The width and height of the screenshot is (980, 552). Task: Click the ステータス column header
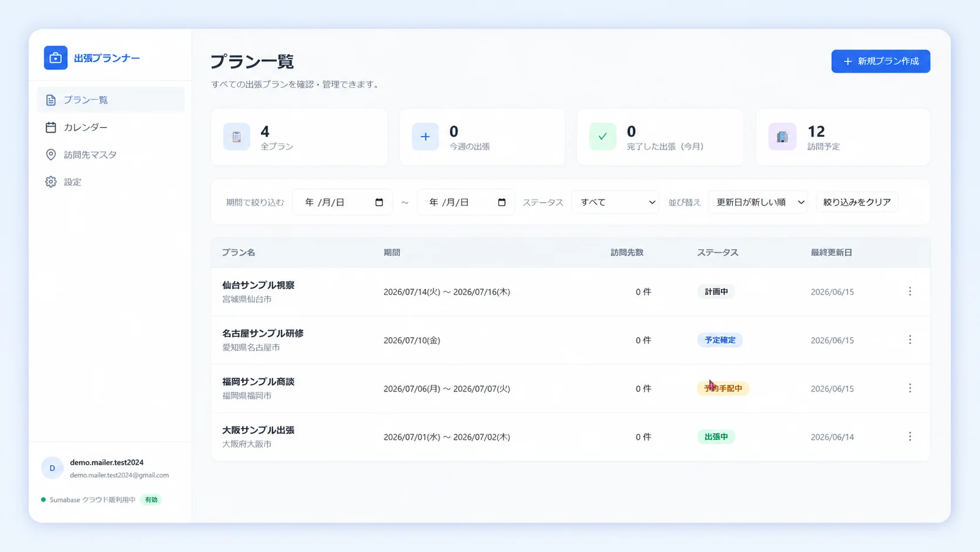tap(717, 253)
